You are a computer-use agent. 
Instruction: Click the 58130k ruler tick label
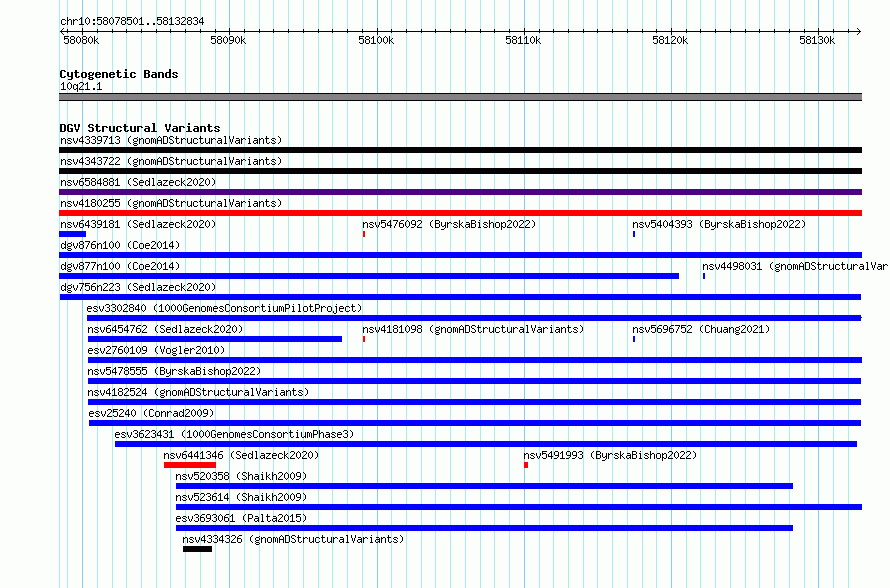[817, 40]
